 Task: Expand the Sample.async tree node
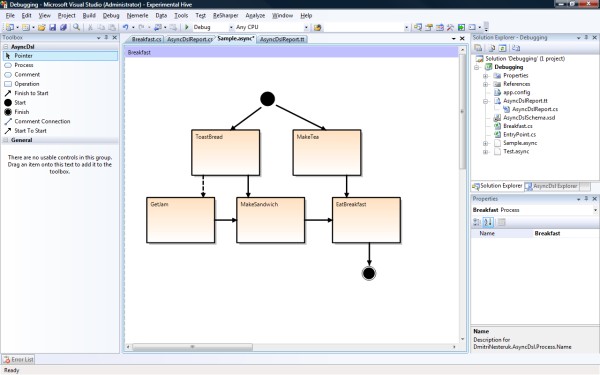click(x=485, y=143)
